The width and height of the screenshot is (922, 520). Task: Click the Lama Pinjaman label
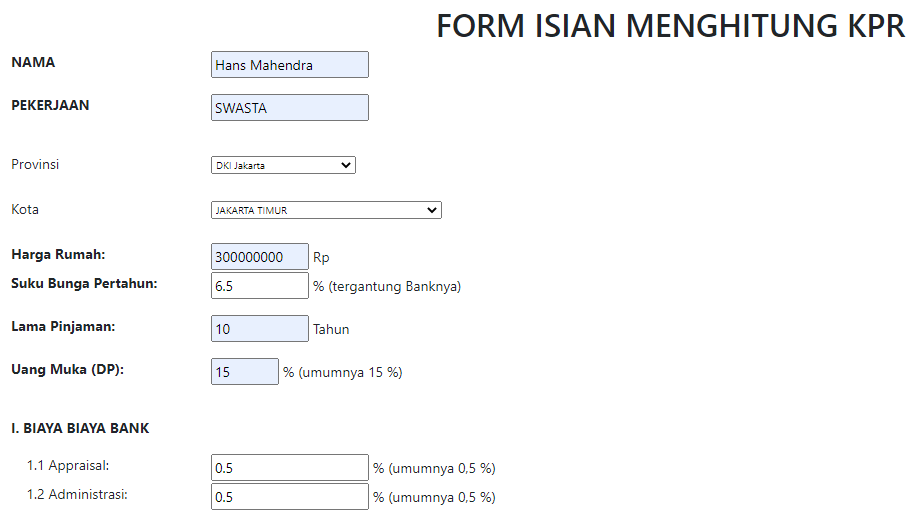click(64, 326)
